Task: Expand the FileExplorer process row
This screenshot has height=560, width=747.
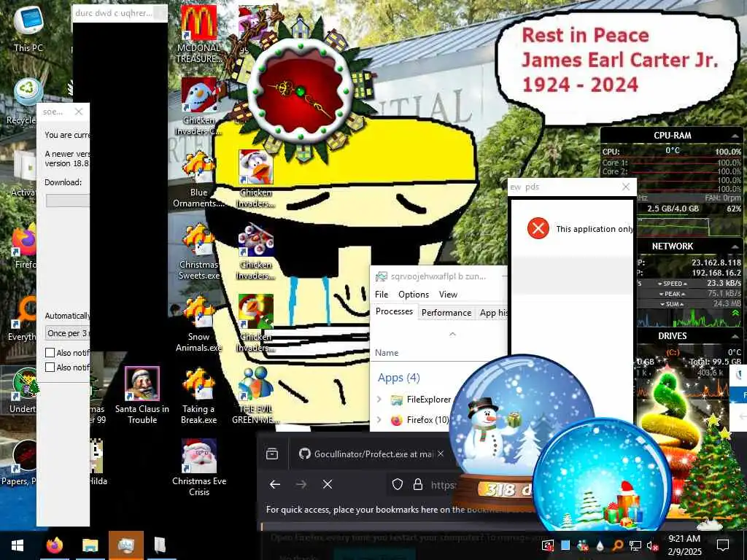Action: [x=379, y=399]
